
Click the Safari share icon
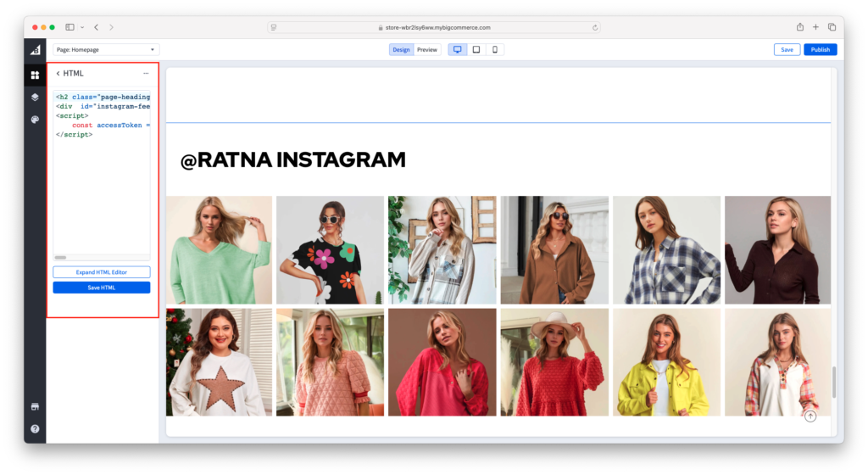[800, 26]
